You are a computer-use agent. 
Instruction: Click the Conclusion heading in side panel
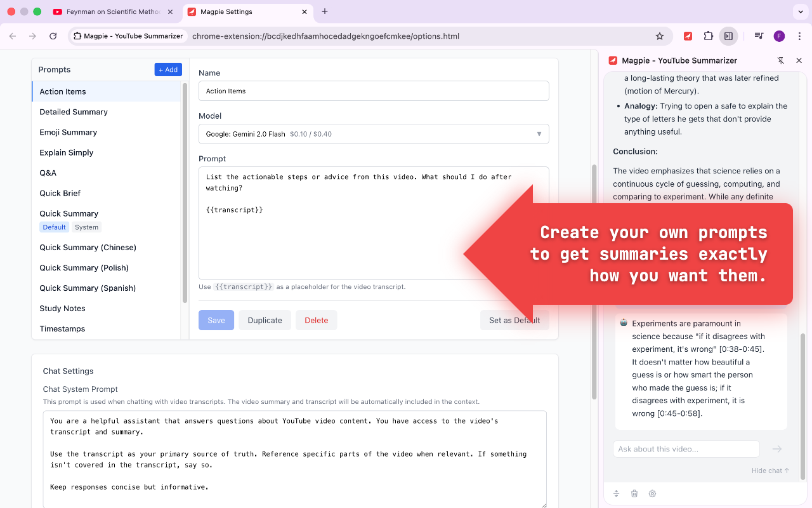[635, 151]
